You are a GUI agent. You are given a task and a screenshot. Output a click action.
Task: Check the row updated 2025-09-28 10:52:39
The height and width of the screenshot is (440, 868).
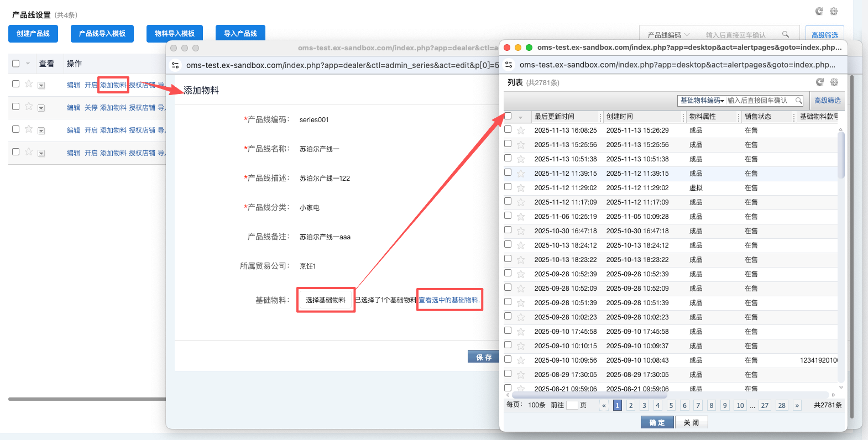pyautogui.click(x=508, y=273)
